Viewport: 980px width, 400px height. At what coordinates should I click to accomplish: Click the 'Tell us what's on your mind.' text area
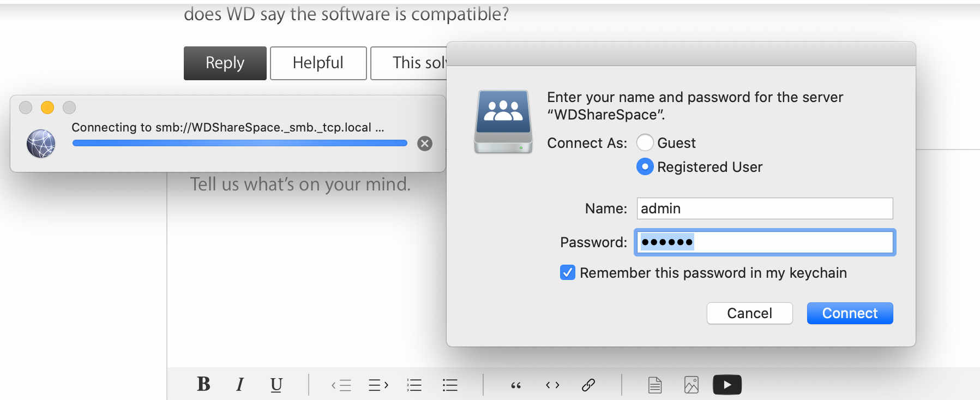pyautogui.click(x=300, y=184)
